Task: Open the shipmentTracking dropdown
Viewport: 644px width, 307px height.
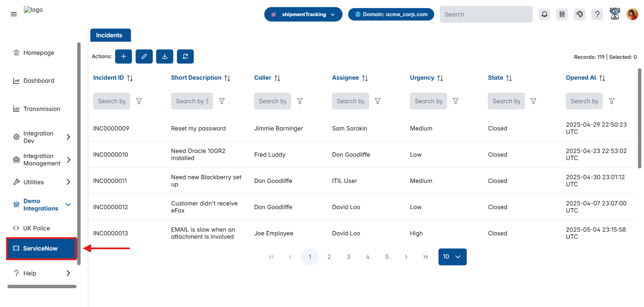Action: click(x=303, y=14)
